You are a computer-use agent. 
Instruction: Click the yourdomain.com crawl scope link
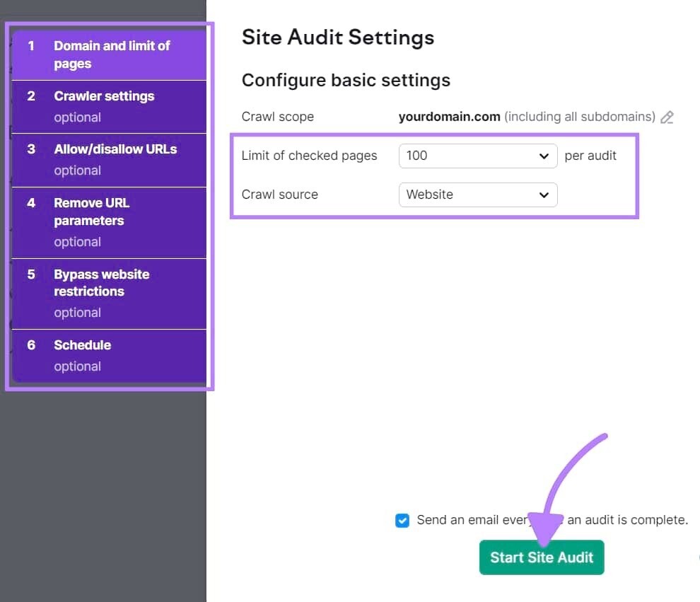449,117
